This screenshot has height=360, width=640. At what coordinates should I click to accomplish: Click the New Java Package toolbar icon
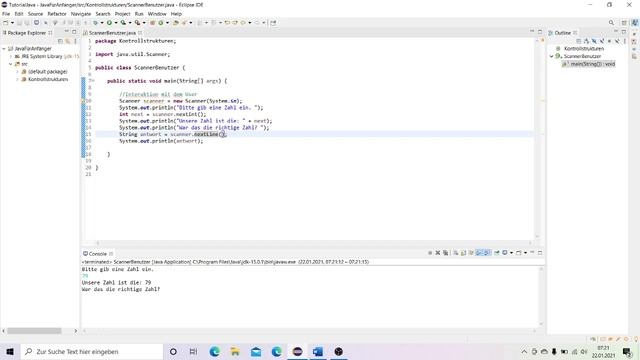click(152, 23)
